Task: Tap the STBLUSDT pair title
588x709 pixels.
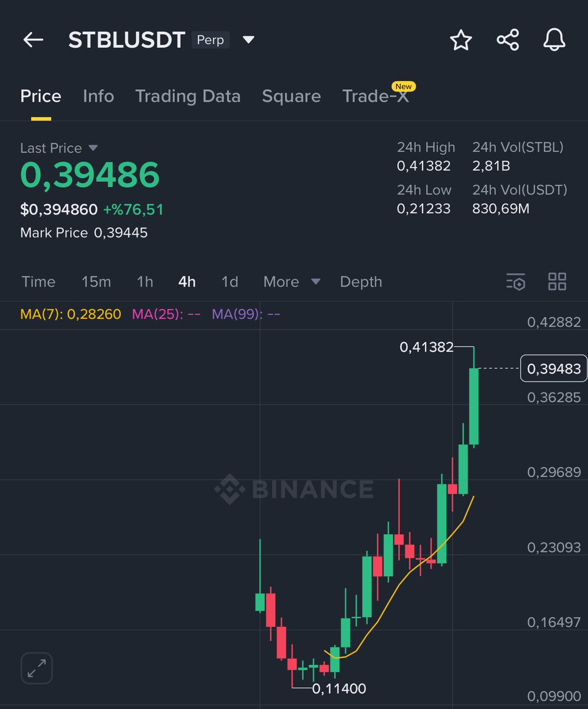Action: (x=126, y=40)
